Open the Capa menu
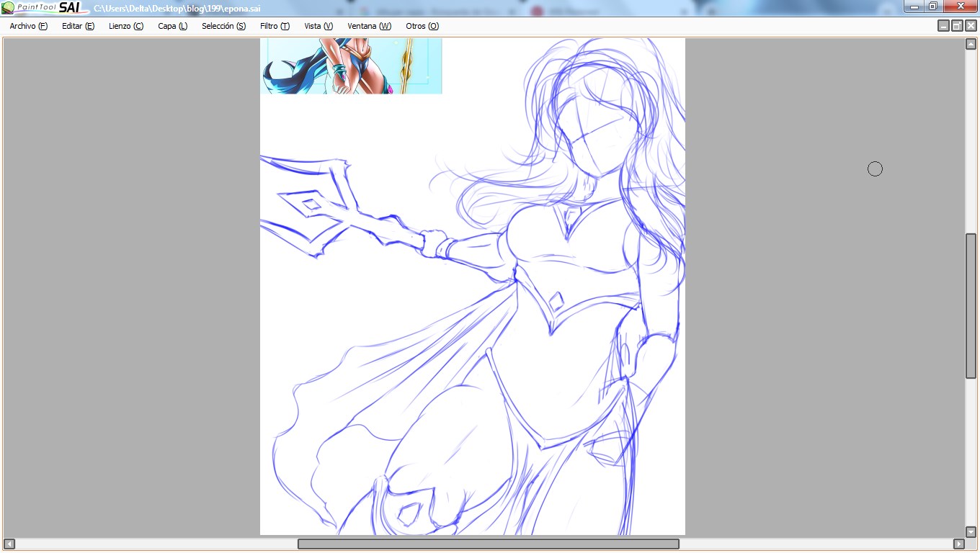Image resolution: width=980 pixels, height=553 pixels. click(172, 26)
